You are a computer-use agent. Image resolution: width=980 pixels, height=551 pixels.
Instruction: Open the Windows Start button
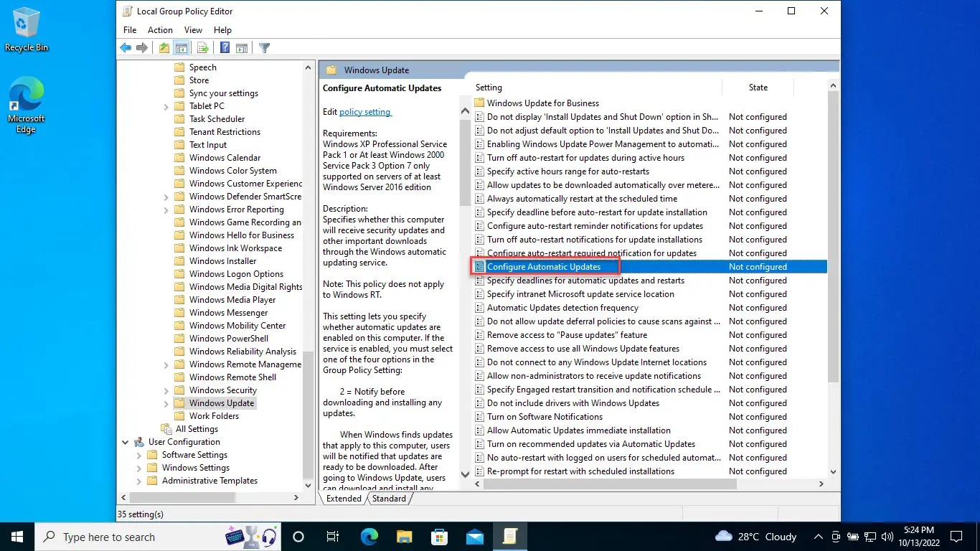[x=17, y=537]
